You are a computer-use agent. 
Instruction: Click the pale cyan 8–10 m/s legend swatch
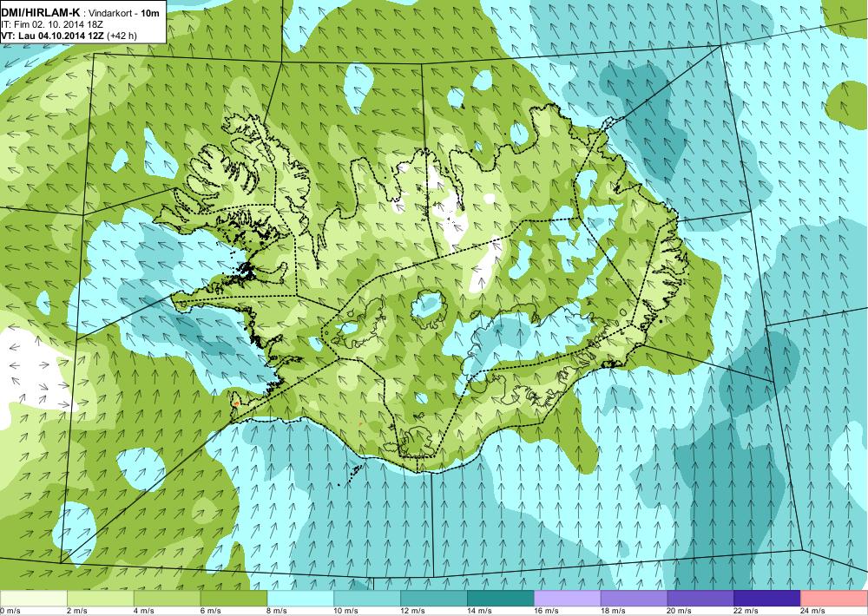click(300, 598)
